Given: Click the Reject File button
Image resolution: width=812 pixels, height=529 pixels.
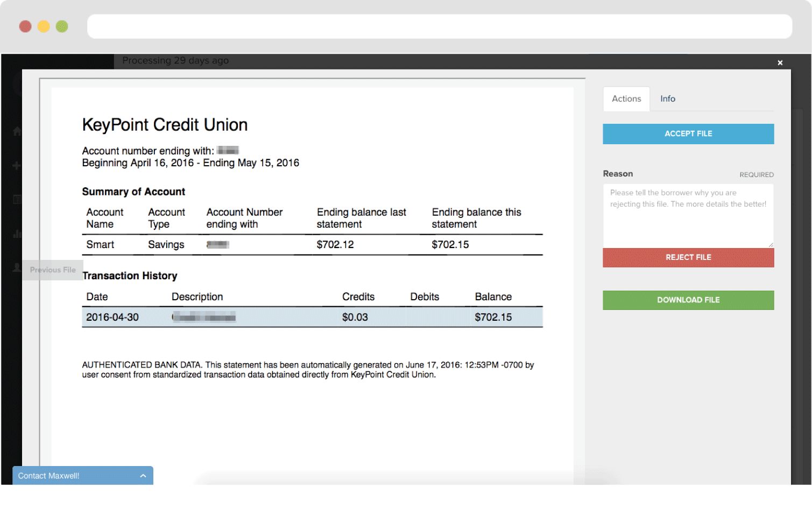Looking at the screenshot, I should (688, 258).
